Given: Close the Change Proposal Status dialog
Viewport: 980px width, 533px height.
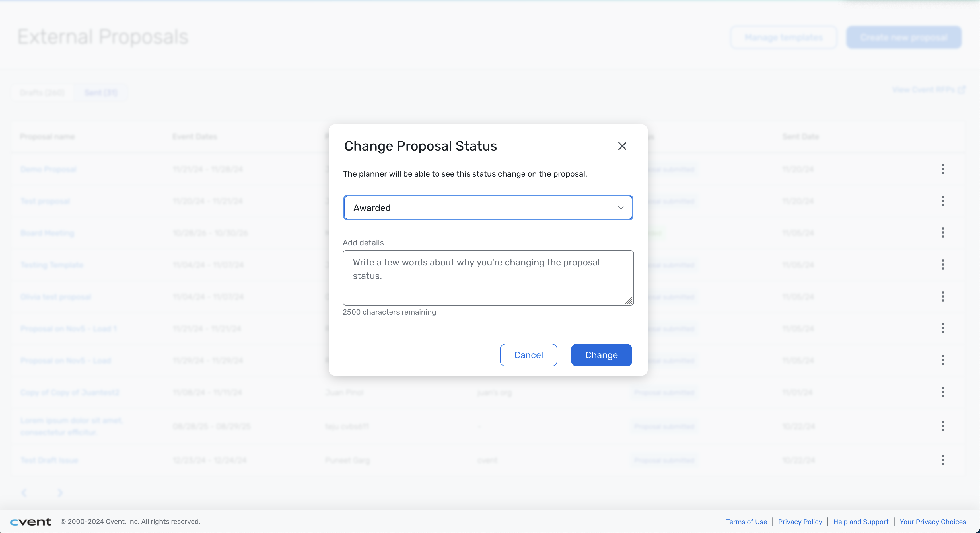Looking at the screenshot, I should pyautogui.click(x=622, y=146).
